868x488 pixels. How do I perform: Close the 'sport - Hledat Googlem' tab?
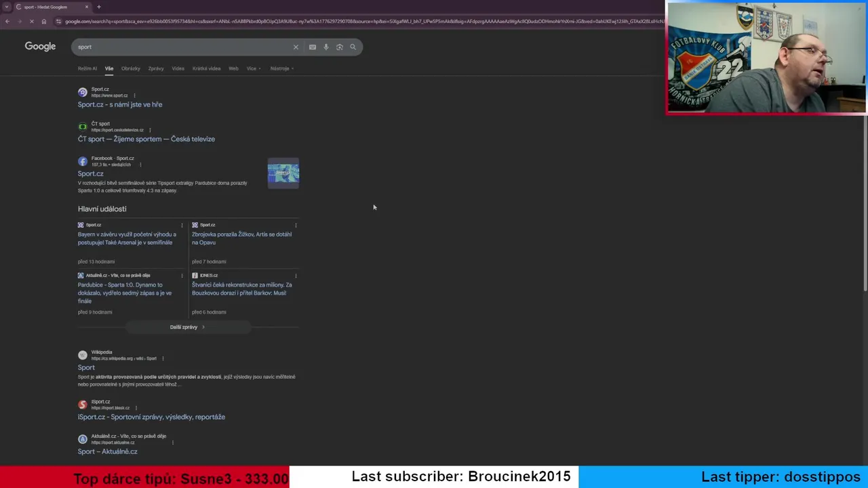point(86,7)
